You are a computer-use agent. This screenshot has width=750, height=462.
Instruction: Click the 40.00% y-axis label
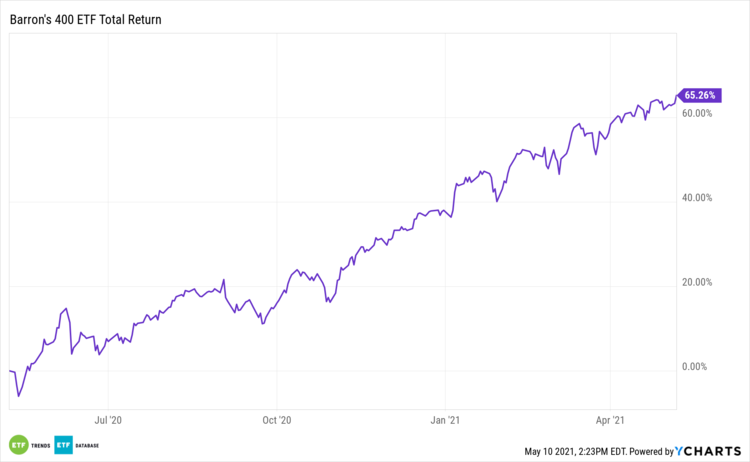tap(696, 198)
